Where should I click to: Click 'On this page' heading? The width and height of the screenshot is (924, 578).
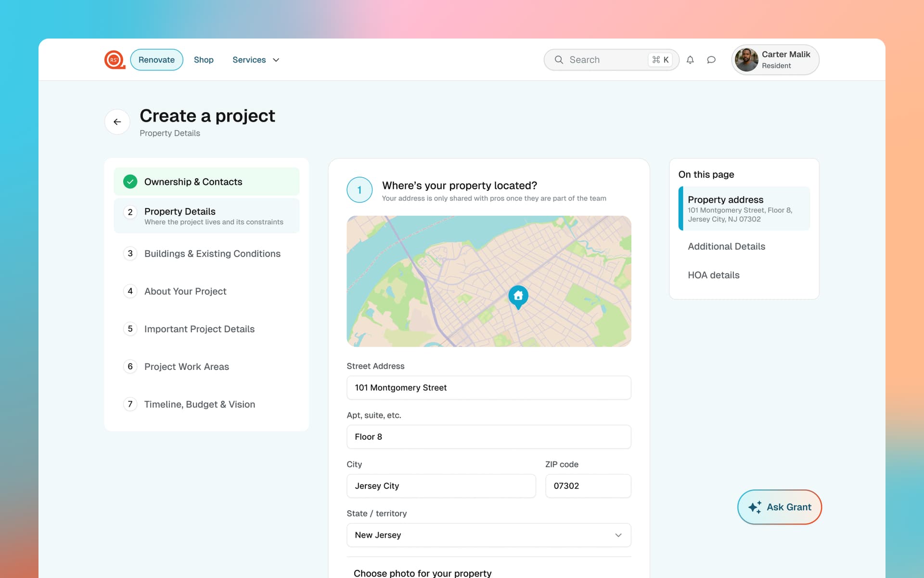[x=706, y=174]
